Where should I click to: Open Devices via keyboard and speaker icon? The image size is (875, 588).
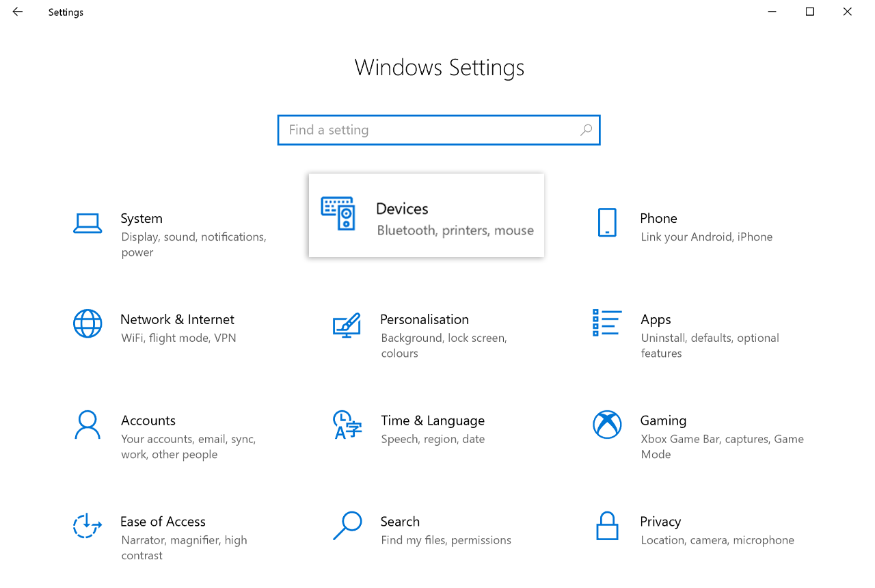(338, 213)
